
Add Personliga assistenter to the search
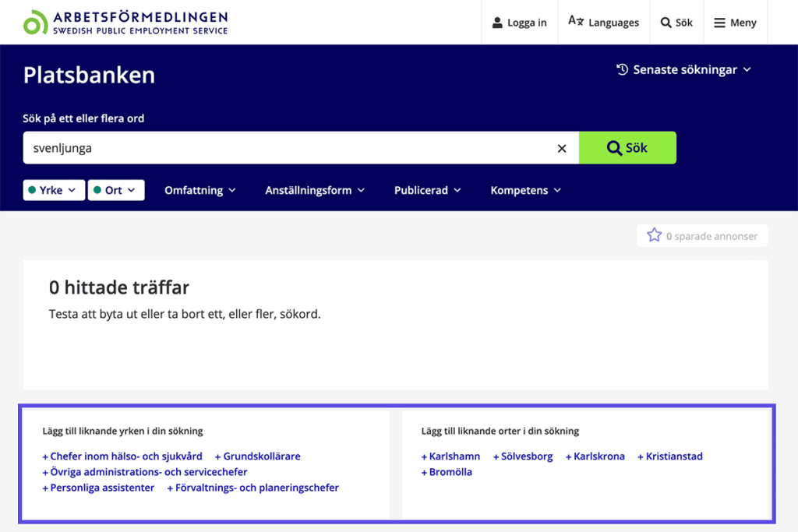point(99,488)
